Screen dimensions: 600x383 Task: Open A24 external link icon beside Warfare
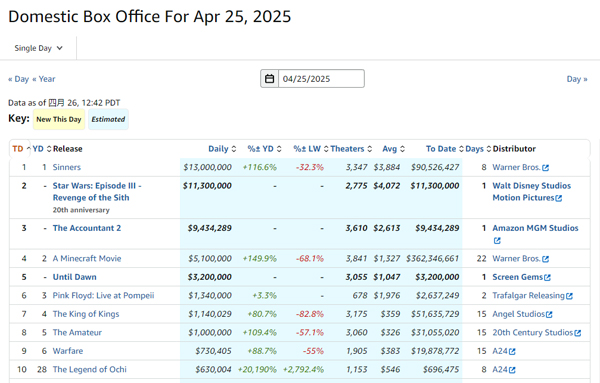(512, 351)
